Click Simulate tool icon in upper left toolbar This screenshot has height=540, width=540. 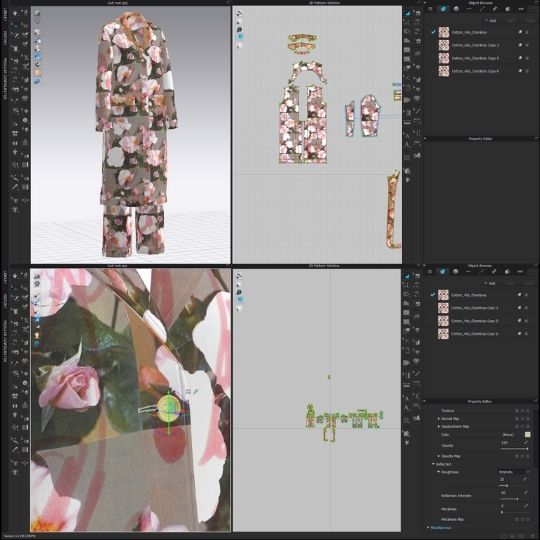coord(15,13)
